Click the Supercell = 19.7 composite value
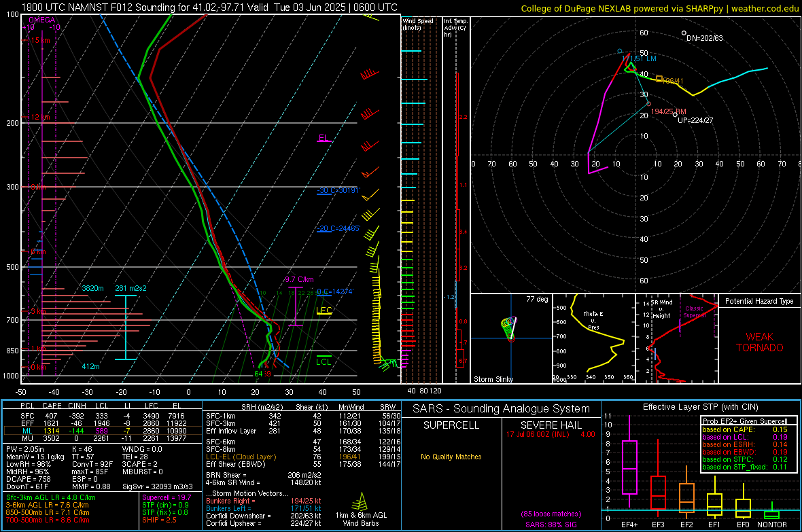 coord(167,497)
